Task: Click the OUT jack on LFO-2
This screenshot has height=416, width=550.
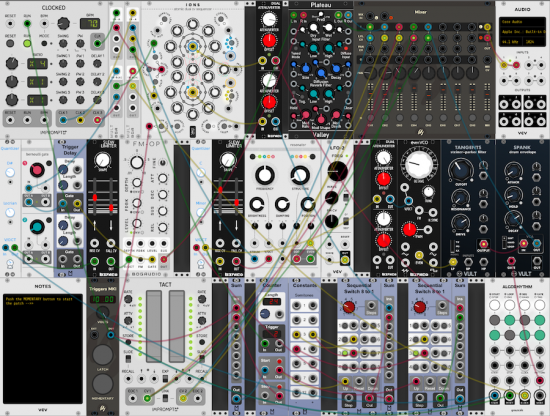Action: tap(345, 260)
